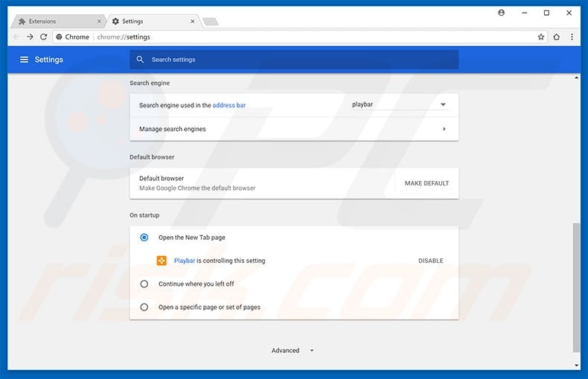This screenshot has width=588, height=379.
Task: Click the 'Manage search engines' row label
Action: tap(173, 129)
